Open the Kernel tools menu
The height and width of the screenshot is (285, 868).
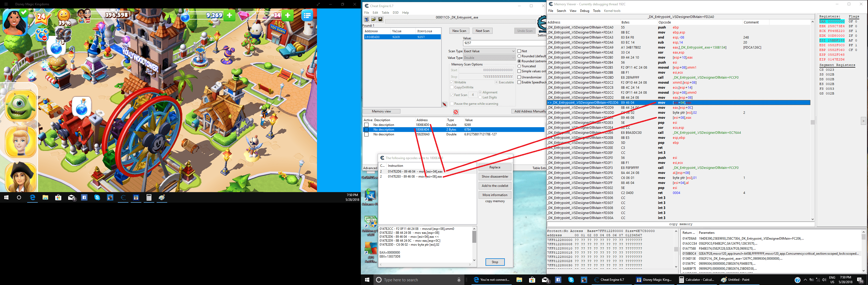pyautogui.click(x=612, y=11)
